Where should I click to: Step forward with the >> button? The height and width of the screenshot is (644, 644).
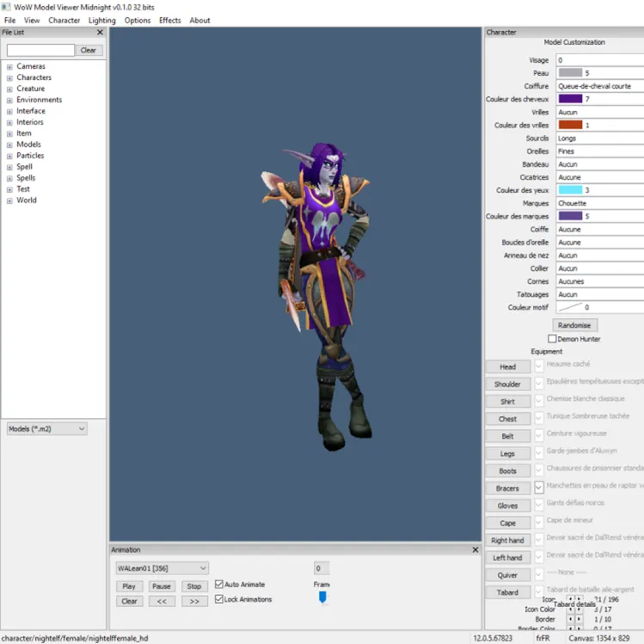coord(194,601)
